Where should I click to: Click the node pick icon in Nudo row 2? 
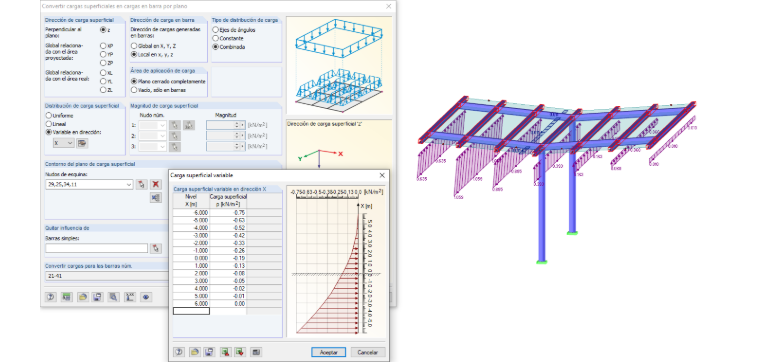175,136
